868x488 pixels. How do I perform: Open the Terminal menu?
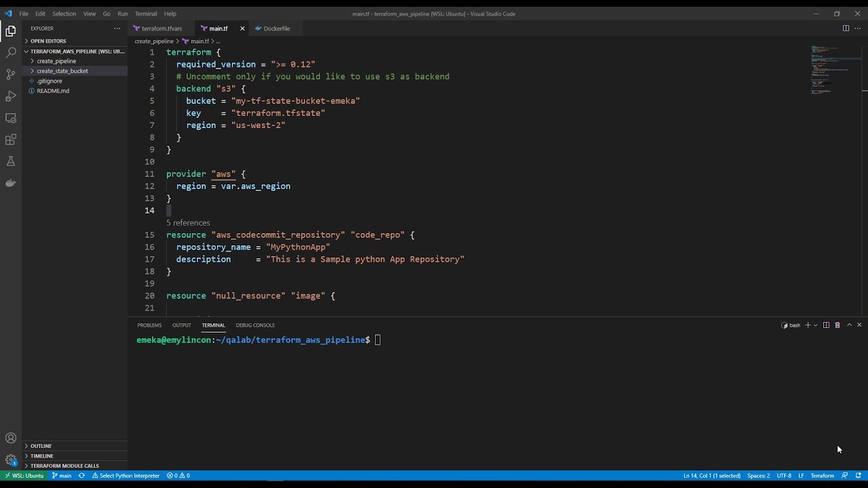146,14
